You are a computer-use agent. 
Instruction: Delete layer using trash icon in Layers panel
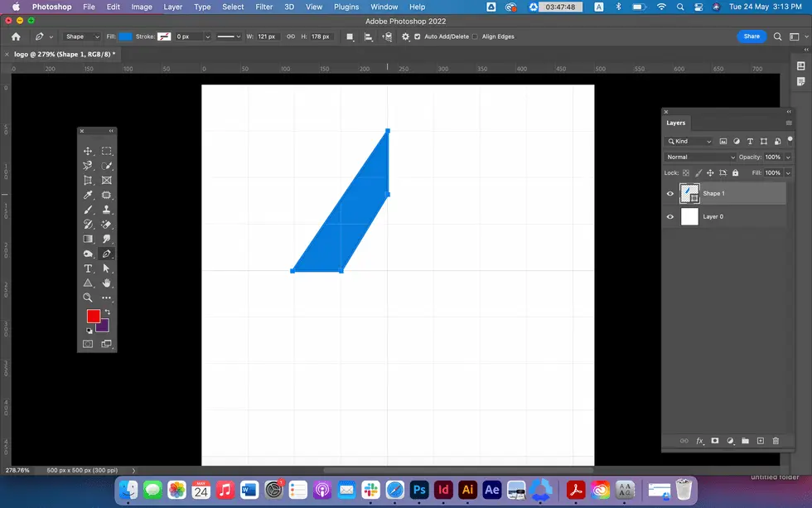776,441
